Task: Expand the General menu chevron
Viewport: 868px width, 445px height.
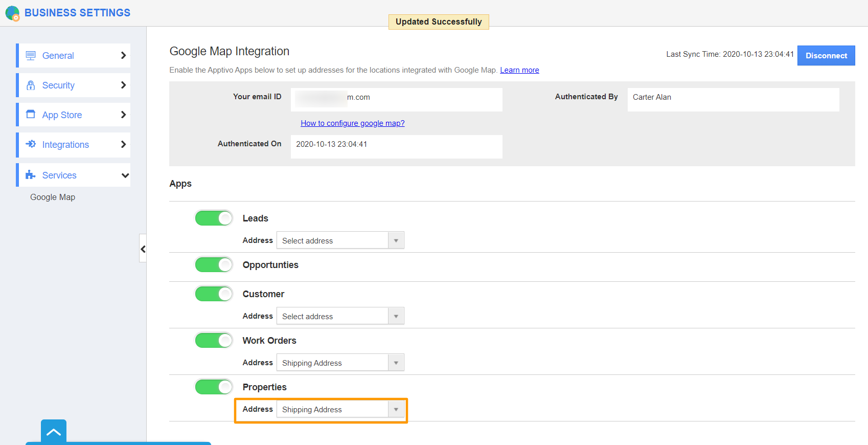Action: pos(123,55)
